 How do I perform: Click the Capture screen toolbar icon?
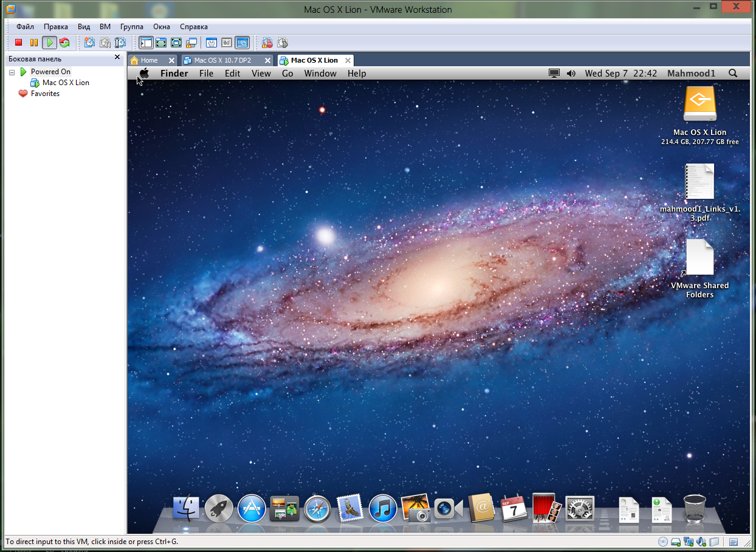point(267,43)
